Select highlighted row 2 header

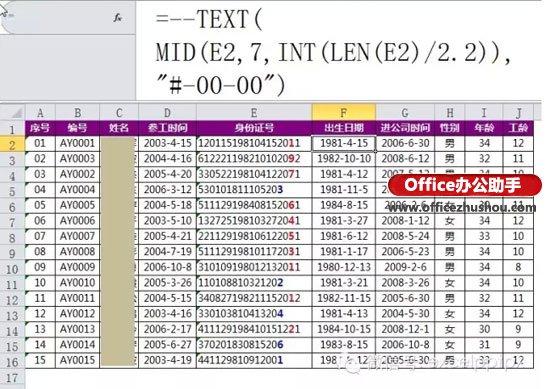[12, 144]
